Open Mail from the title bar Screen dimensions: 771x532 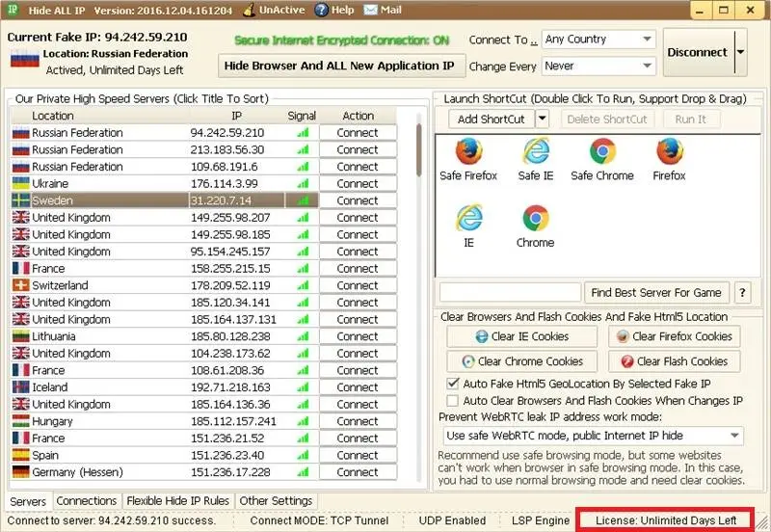pos(383,10)
